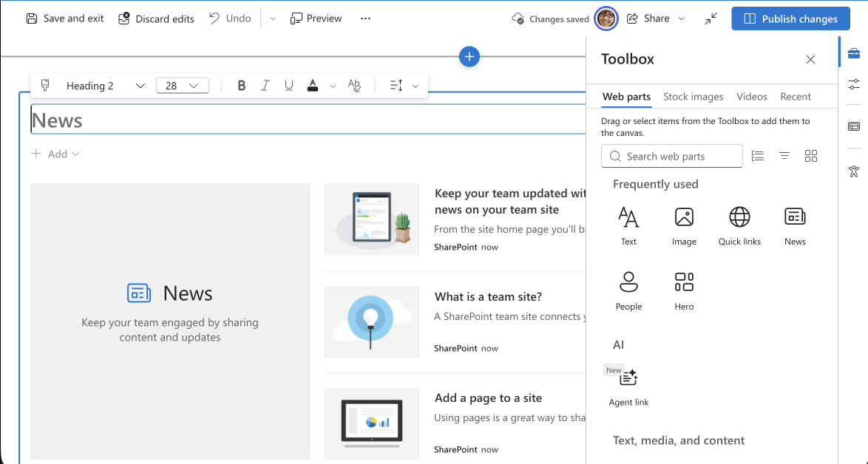
Task: Add the People web part
Action: [628, 291]
